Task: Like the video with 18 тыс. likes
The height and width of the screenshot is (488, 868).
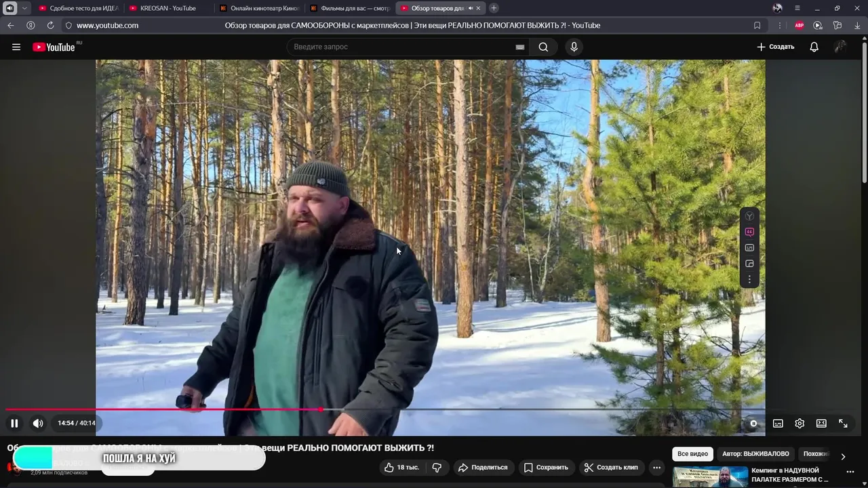Action: coord(402,468)
